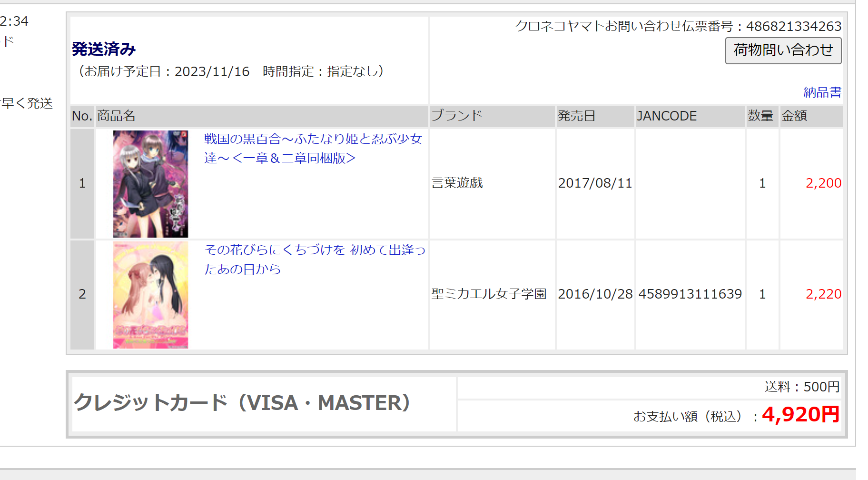This screenshot has height=480, width=868.
Task: Click the 2,220 price in row two
Action: [x=823, y=294]
